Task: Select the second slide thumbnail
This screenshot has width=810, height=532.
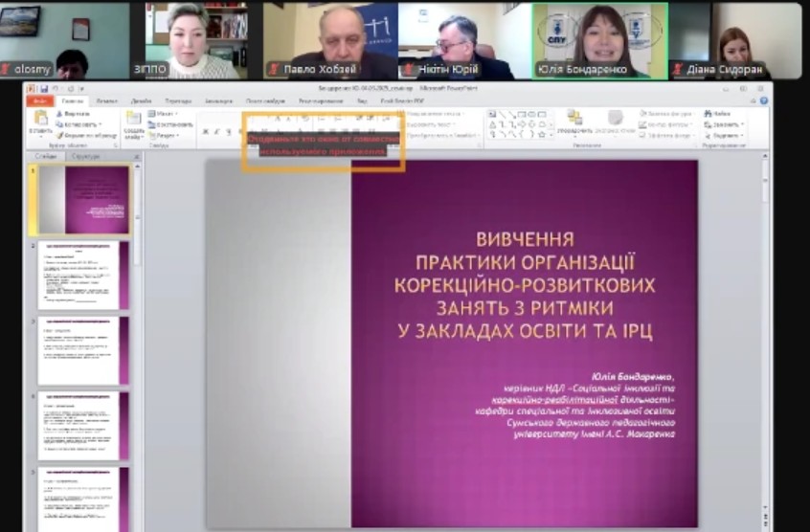Action: tap(83, 275)
